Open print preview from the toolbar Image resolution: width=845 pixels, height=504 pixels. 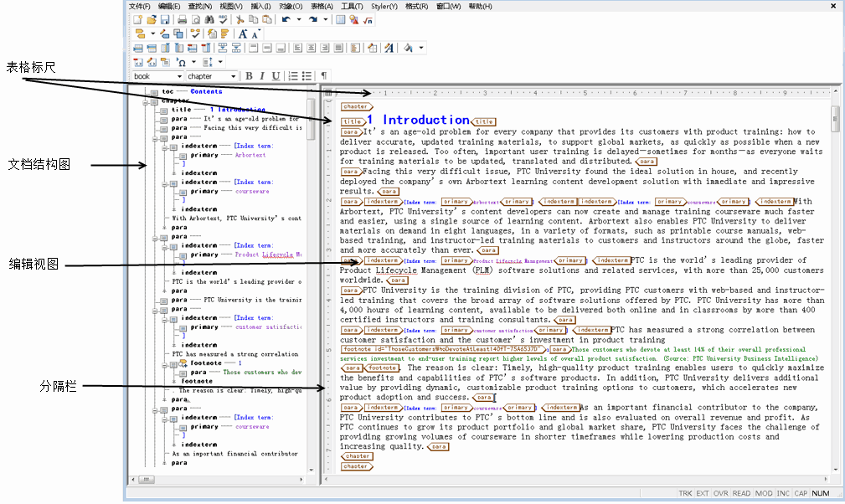point(196,19)
